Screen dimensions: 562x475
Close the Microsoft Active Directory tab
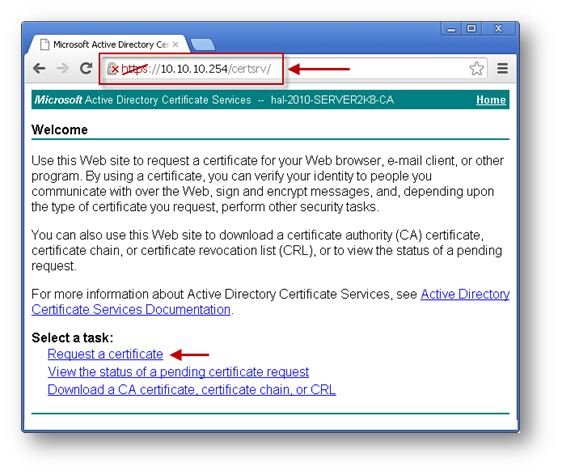(x=175, y=44)
